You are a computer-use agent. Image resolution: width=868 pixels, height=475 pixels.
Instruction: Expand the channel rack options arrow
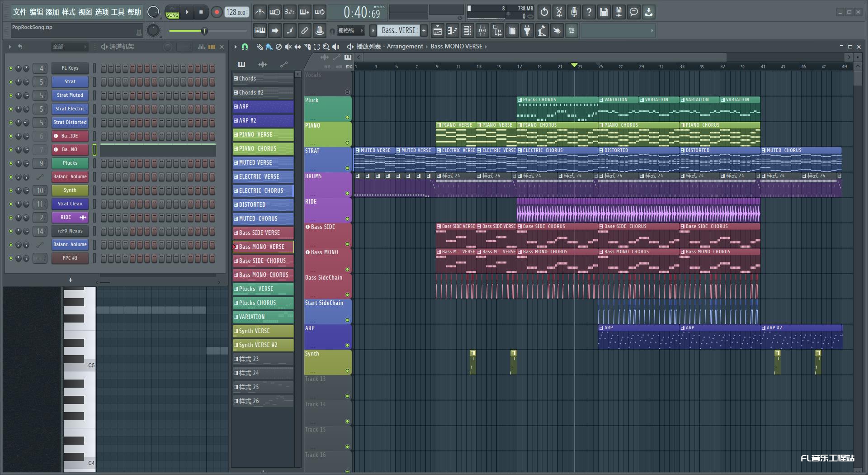[9, 47]
